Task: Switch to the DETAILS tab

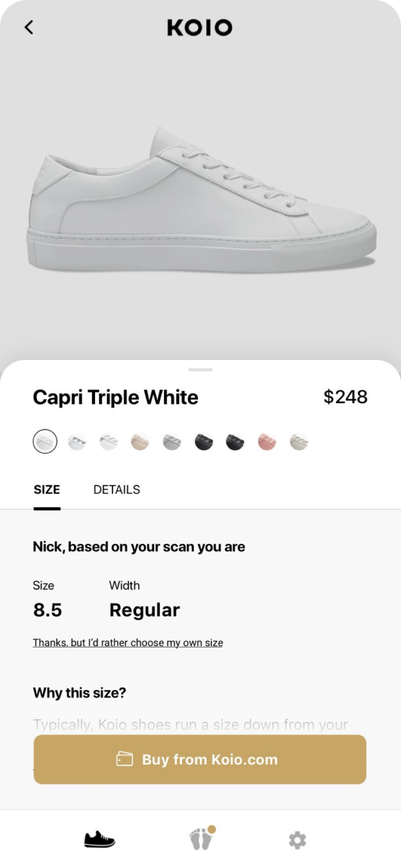Action: [116, 489]
